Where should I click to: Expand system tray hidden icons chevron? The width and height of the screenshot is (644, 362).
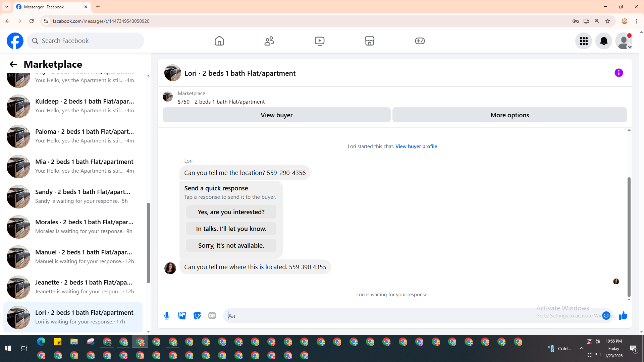click(x=581, y=348)
